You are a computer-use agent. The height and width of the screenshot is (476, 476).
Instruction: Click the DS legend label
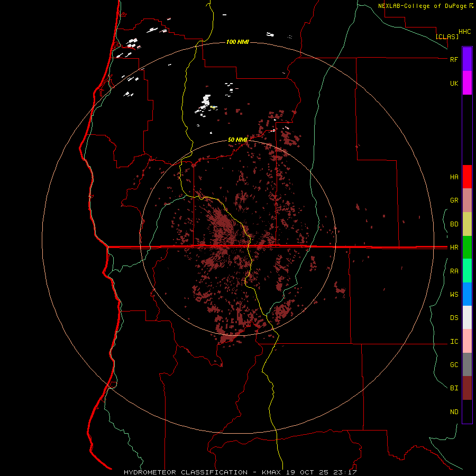point(454,318)
